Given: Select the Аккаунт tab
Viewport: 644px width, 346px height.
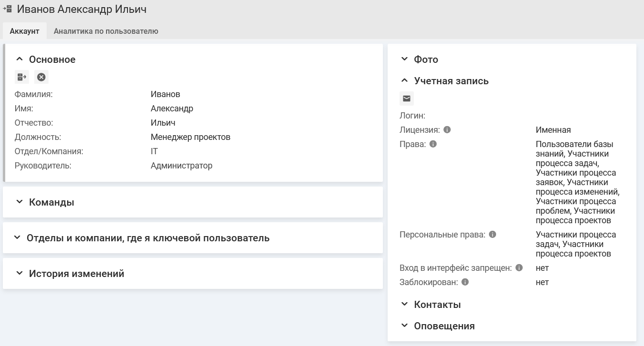Looking at the screenshot, I should [x=25, y=31].
